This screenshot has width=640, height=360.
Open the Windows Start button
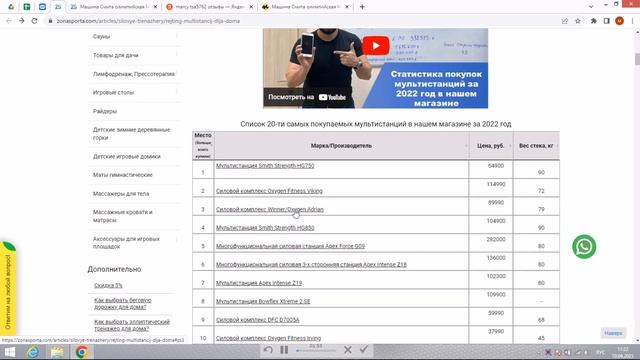[9, 352]
